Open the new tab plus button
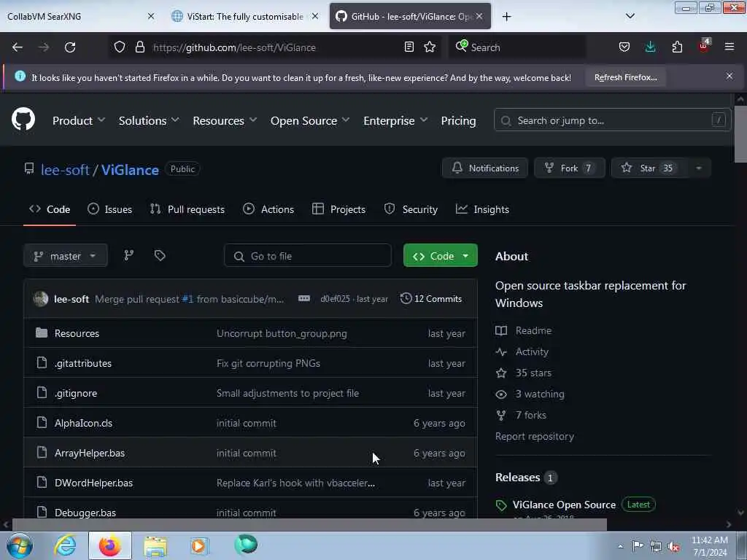The image size is (747, 560). coord(507,17)
